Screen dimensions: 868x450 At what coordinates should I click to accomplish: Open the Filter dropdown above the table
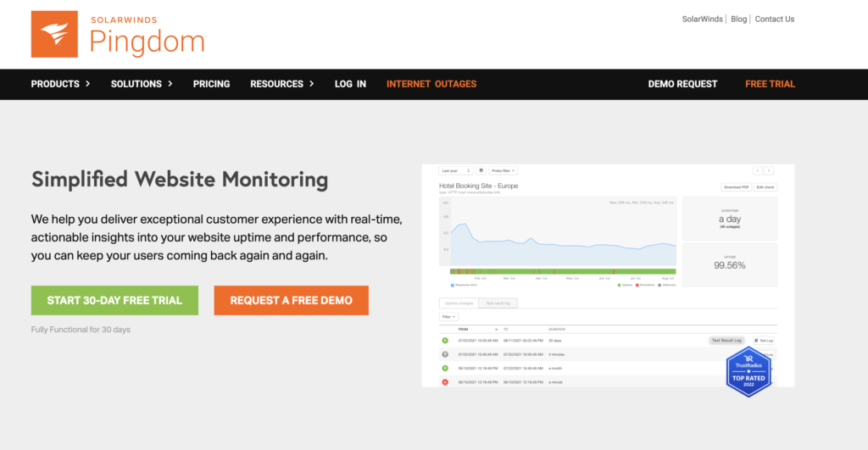click(448, 316)
